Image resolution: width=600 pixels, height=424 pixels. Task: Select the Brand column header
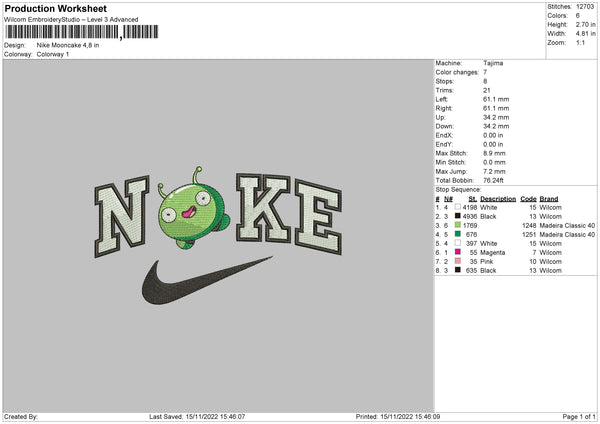(x=549, y=199)
